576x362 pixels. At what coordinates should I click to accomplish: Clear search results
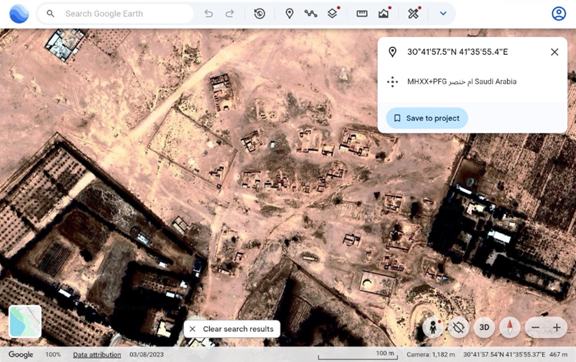point(232,329)
